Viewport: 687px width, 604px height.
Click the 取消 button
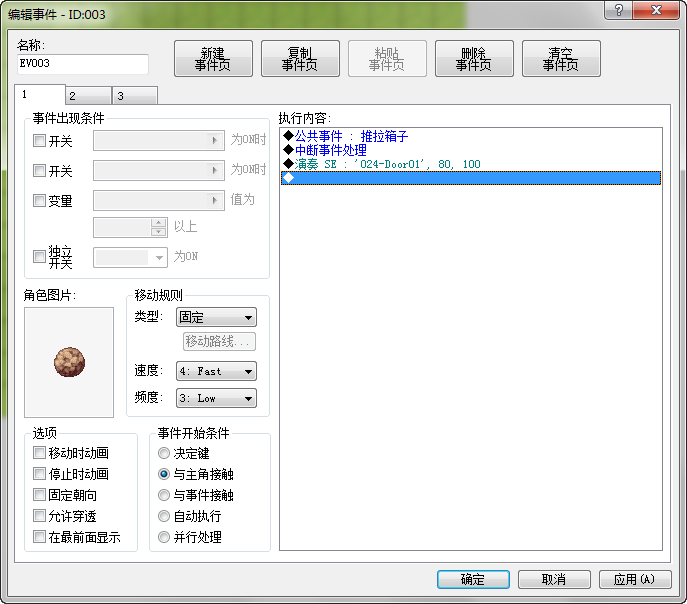pos(554,579)
